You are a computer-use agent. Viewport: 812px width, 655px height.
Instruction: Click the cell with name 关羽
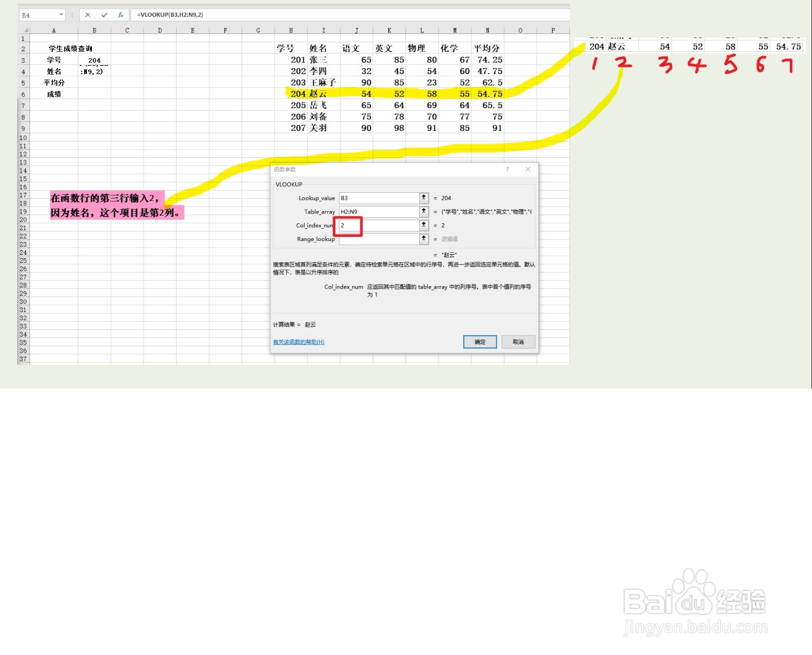click(x=324, y=128)
